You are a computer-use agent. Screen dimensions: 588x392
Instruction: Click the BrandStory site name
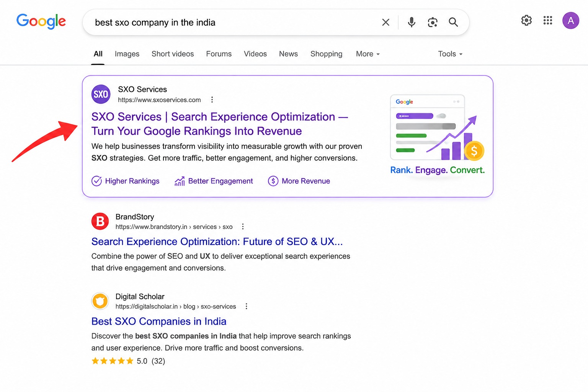pos(135,217)
